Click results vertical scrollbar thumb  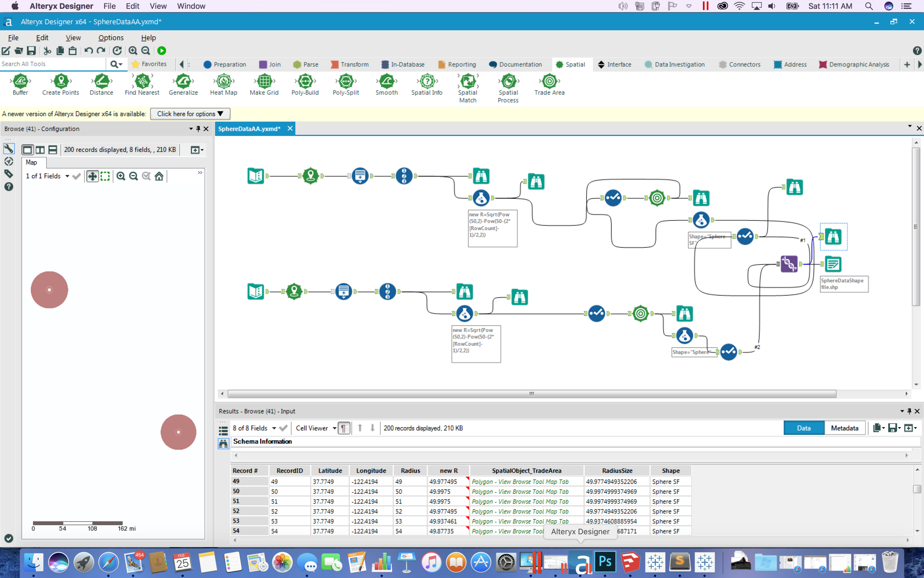917,489
